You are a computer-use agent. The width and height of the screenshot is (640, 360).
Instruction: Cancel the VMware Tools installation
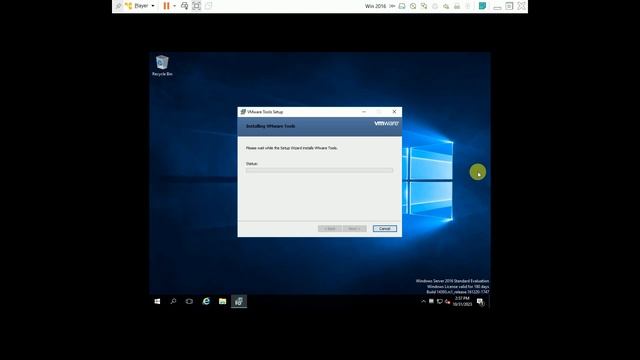click(x=384, y=229)
